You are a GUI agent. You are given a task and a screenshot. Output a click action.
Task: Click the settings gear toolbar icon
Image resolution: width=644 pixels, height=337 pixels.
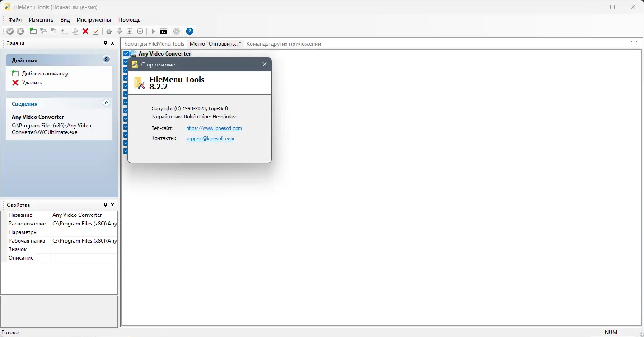point(177,31)
